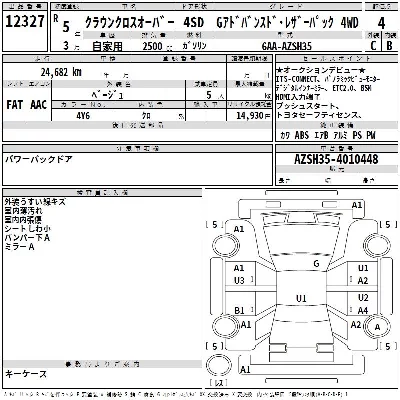400x400 pixels.
Task: Select the fuel type ガソリン
Action: [194, 46]
